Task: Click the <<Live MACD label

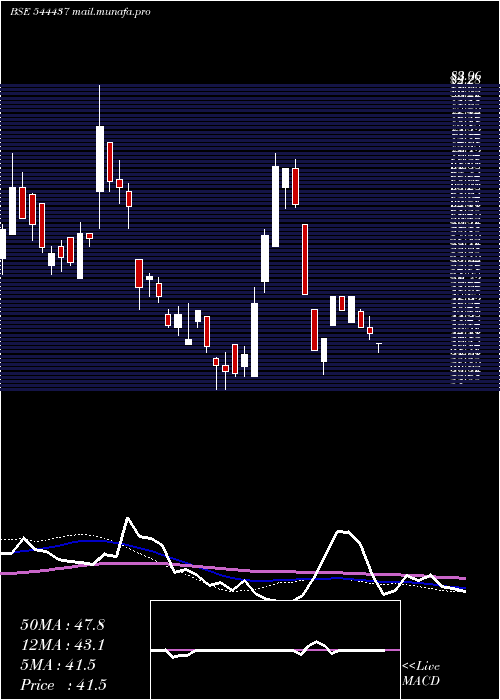Action: click(421, 674)
